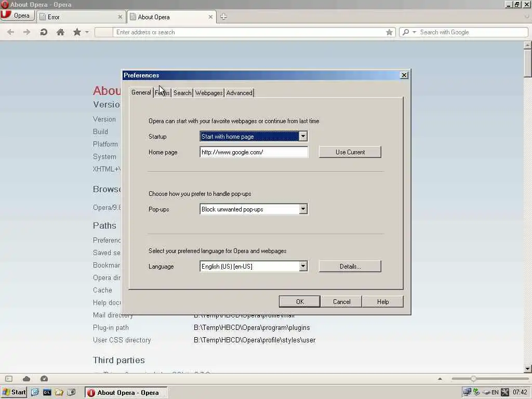Click B:\Temp\HBCD\Opera\program\plugins path text

[x=252, y=327]
